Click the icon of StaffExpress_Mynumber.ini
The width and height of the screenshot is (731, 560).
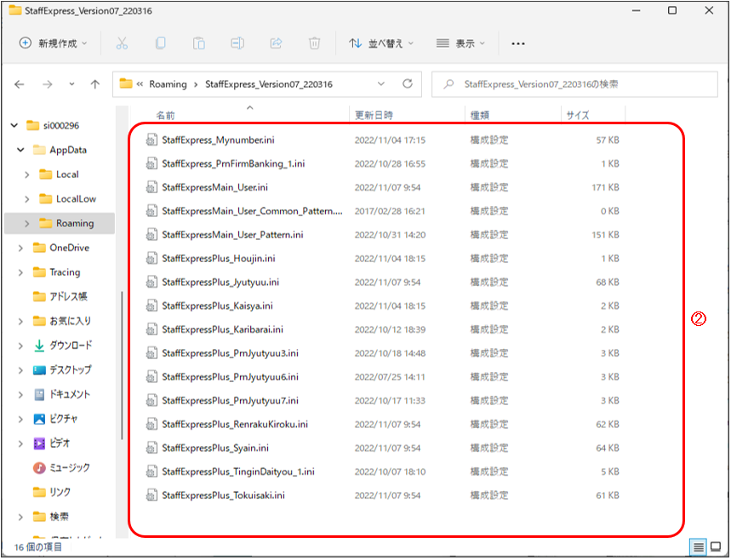151,140
